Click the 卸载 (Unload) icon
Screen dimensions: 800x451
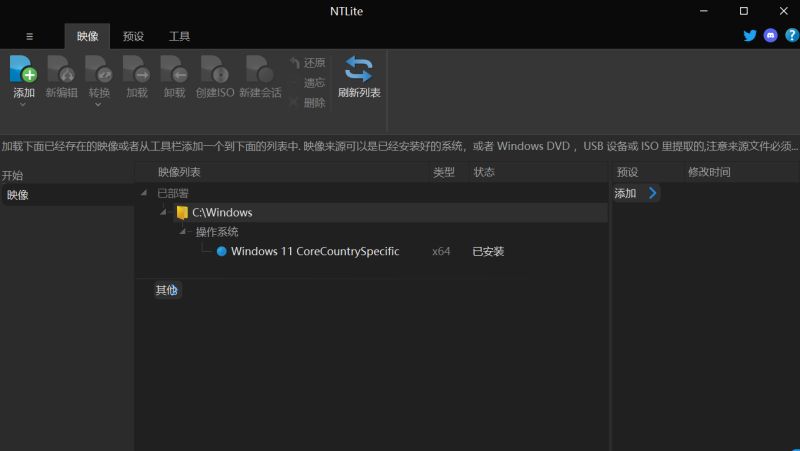click(174, 69)
